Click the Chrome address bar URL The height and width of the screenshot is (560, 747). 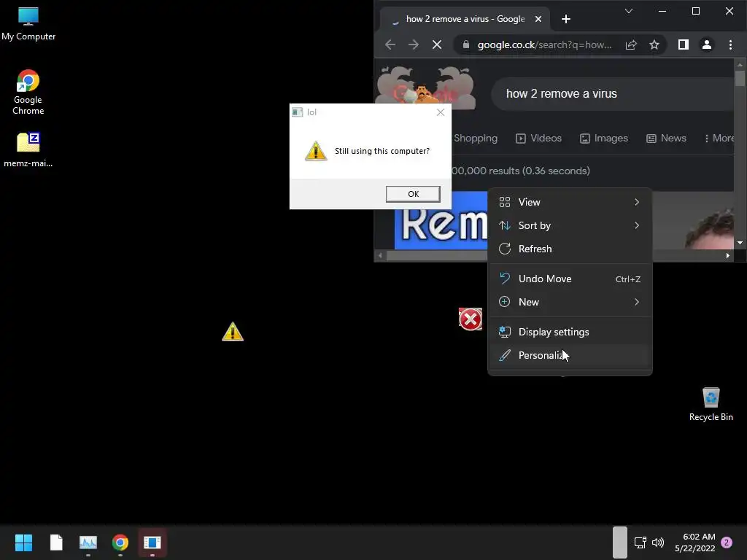click(544, 44)
